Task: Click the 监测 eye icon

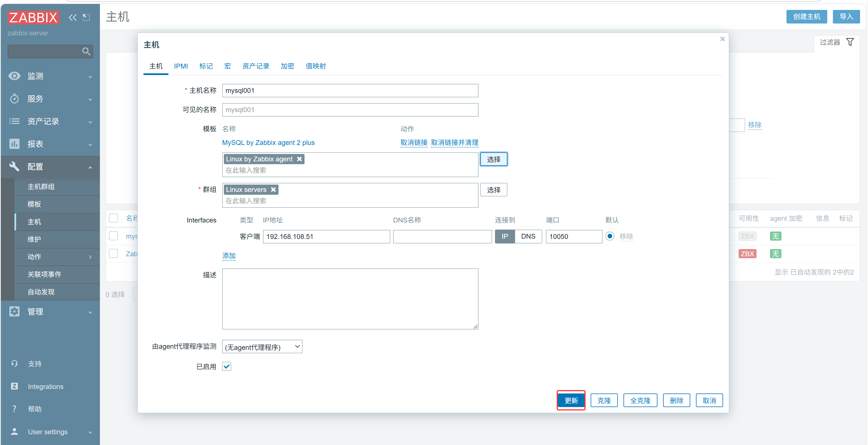Action: click(x=14, y=76)
